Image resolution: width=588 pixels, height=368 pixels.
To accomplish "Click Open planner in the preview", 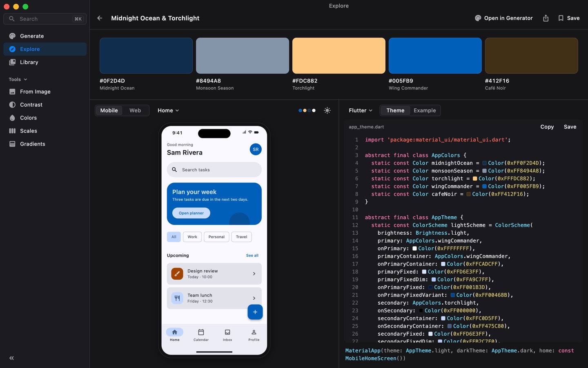I will [191, 213].
